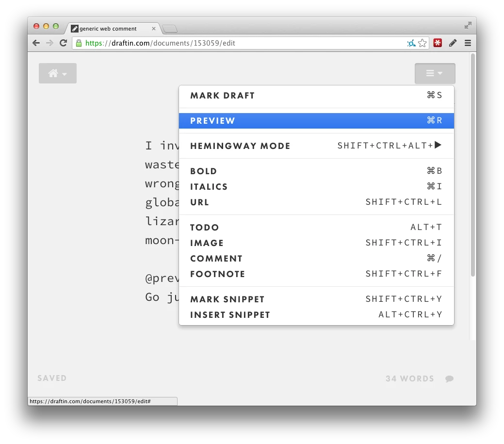Click the text line beginning with '@prev'

(162, 278)
